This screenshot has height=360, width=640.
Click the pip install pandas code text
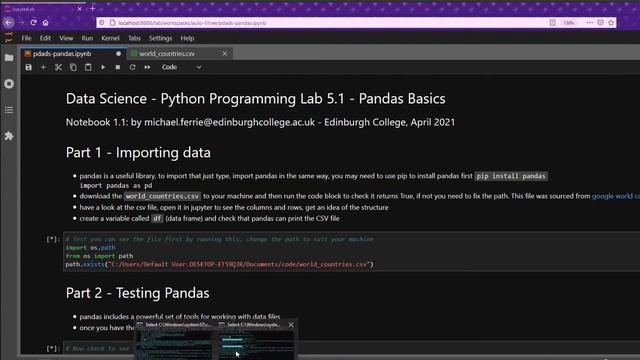click(511, 176)
